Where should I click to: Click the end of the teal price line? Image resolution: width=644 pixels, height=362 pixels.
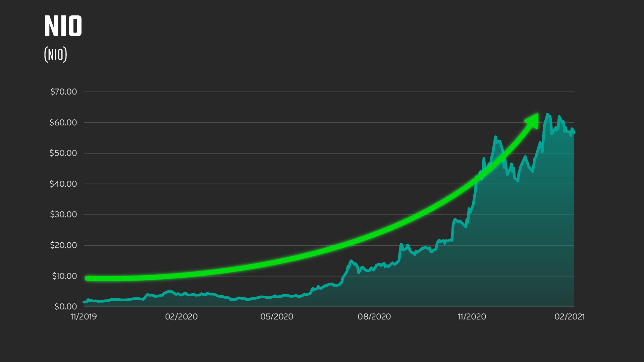pyautogui.click(x=574, y=133)
